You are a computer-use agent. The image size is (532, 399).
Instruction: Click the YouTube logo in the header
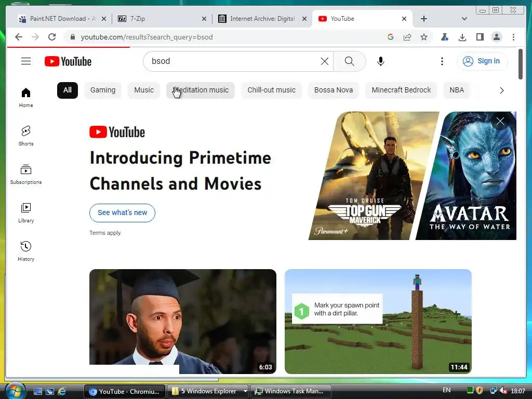click(68, 61)
